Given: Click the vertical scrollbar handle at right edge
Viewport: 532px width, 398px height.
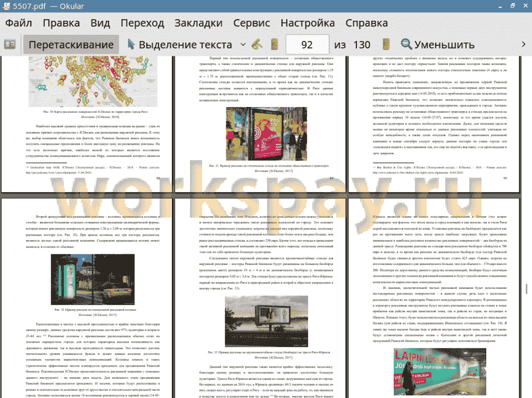Looking at the screenshot, I should coord(527,288).
